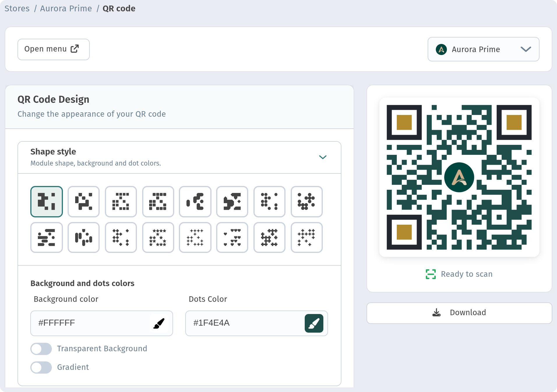Open the dots color brush picker
The width and height of the screenshot is (557, 392).
314,323
